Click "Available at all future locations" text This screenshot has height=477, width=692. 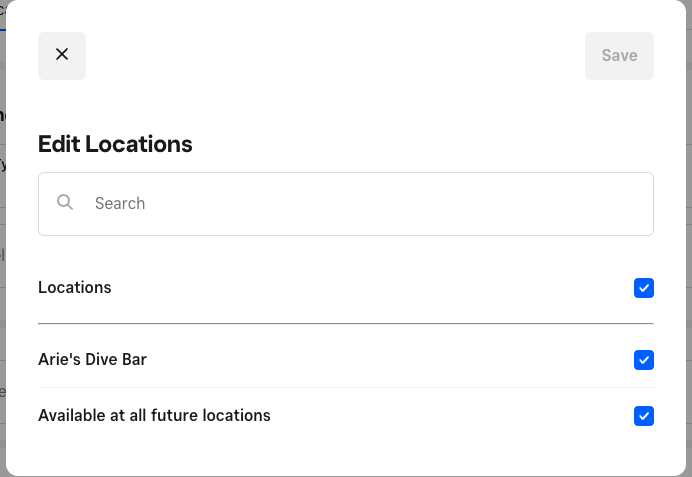[154, 415]
